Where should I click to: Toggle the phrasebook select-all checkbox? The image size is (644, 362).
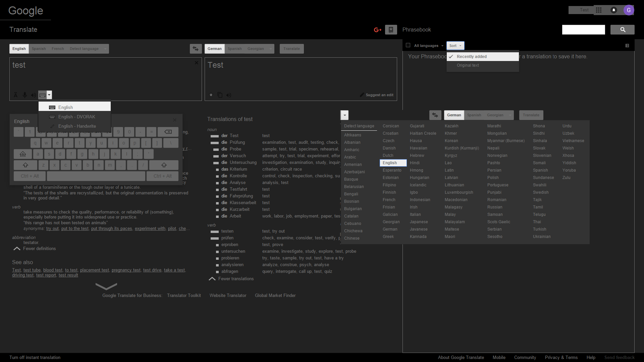tap(408, 45)
